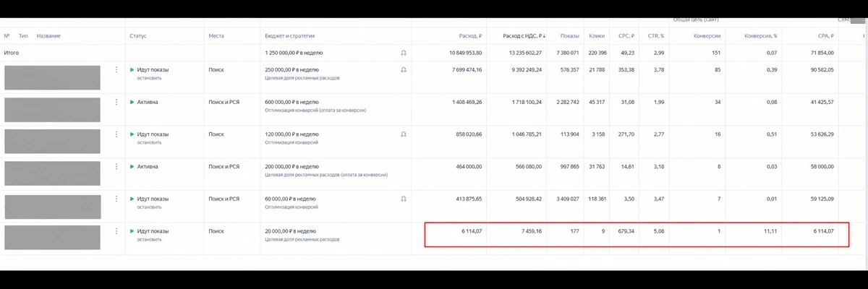Click the Места column header
Screen dimensions: 868x289
216,35
